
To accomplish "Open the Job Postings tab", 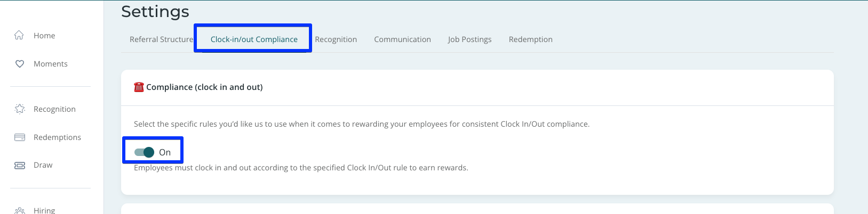I will click(469, 39).
